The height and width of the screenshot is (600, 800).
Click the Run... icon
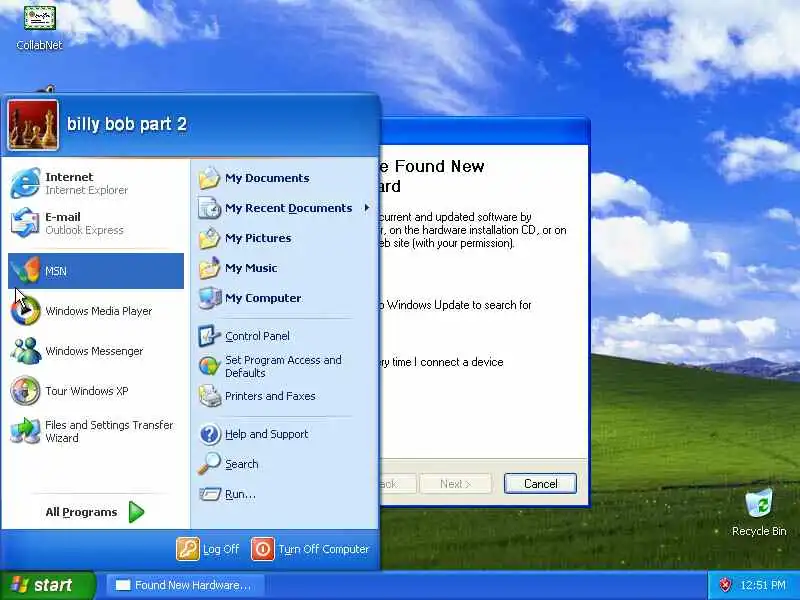(209, 494)
